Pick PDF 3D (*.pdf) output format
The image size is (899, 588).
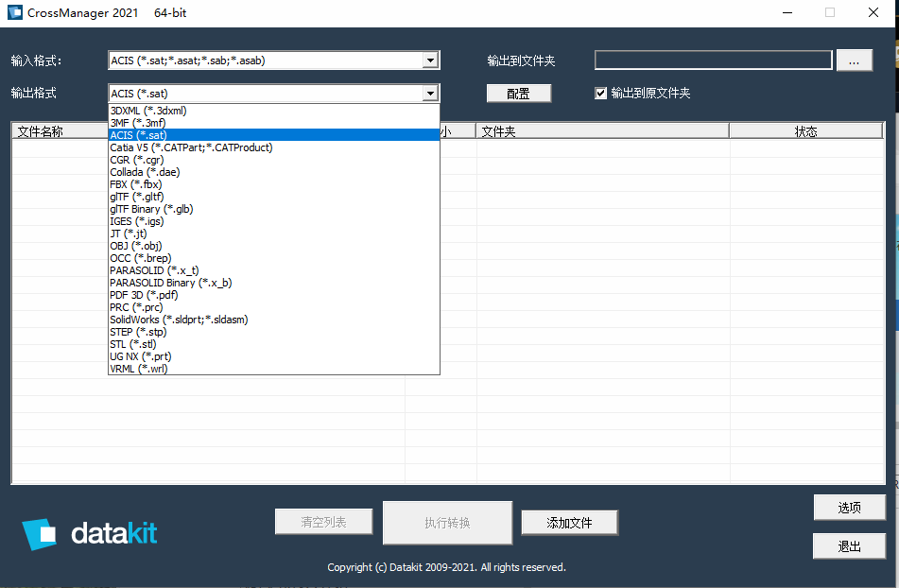(274, 295)
